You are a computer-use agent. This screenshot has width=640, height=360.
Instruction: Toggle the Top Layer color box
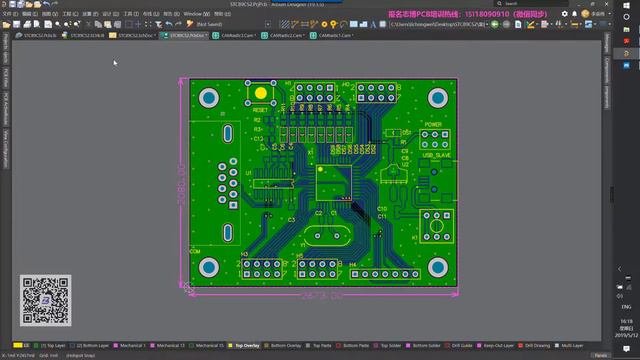point(36,346)
